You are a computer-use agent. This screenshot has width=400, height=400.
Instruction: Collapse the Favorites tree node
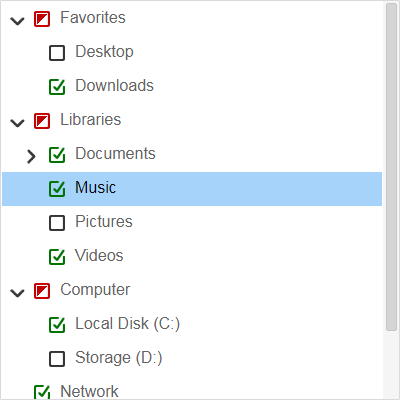click(x=17, y=21)
